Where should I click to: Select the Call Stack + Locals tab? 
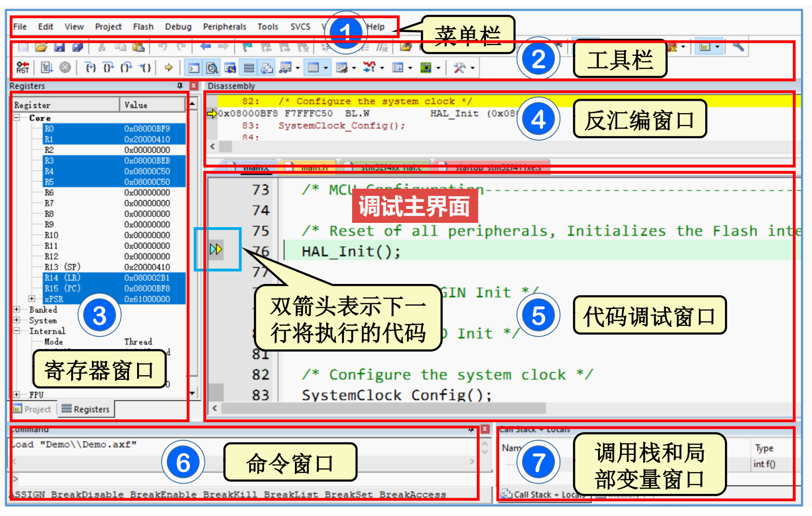(x=544, y=494)
